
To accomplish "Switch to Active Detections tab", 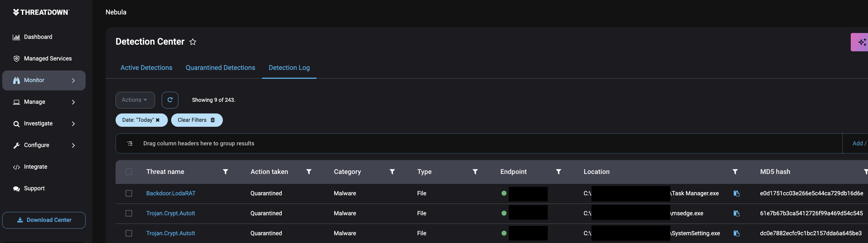I will click(146, 68).
